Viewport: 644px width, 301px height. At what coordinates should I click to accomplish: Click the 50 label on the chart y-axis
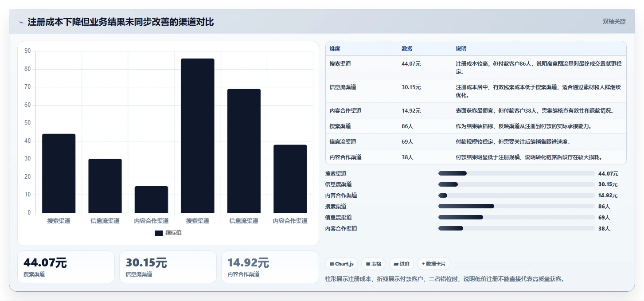27,123
